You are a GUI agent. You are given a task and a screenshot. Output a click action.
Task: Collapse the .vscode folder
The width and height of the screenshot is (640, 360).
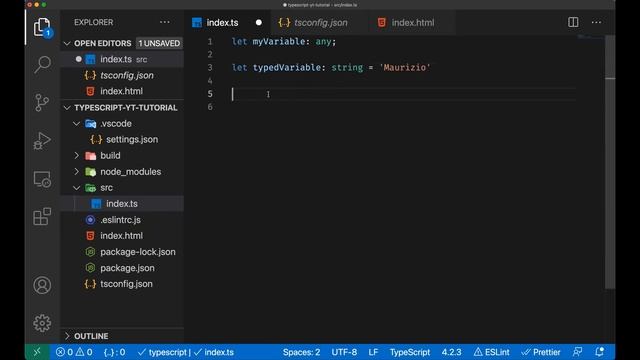(x=77, y=124)
